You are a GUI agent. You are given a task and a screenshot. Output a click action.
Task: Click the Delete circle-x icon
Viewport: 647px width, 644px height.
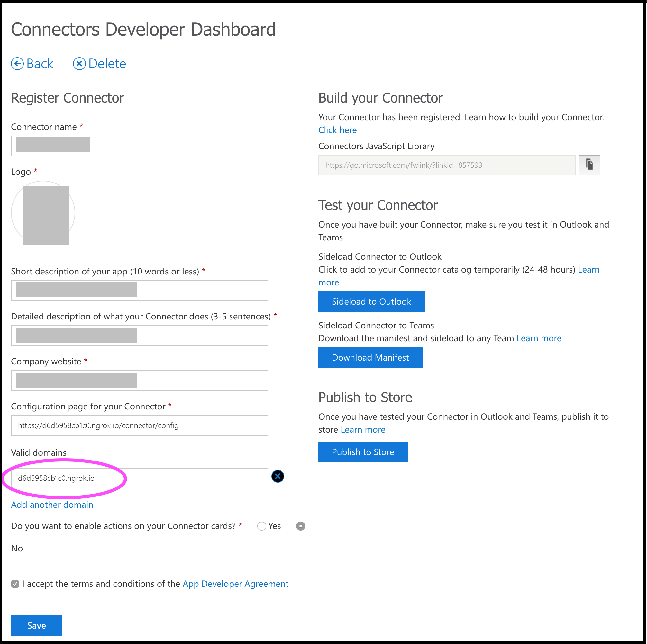(x=79, y=64)
